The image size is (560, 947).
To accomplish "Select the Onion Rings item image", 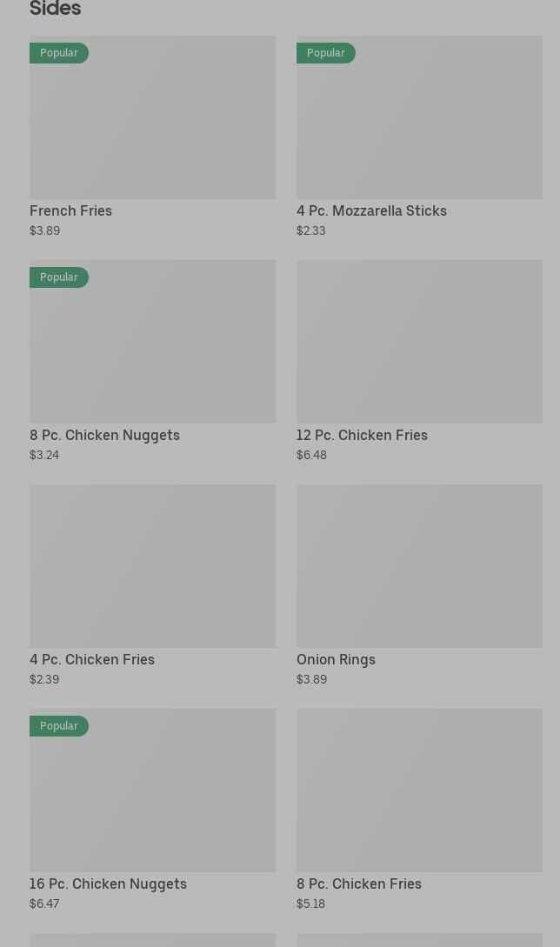I will (x=419, y=566).
